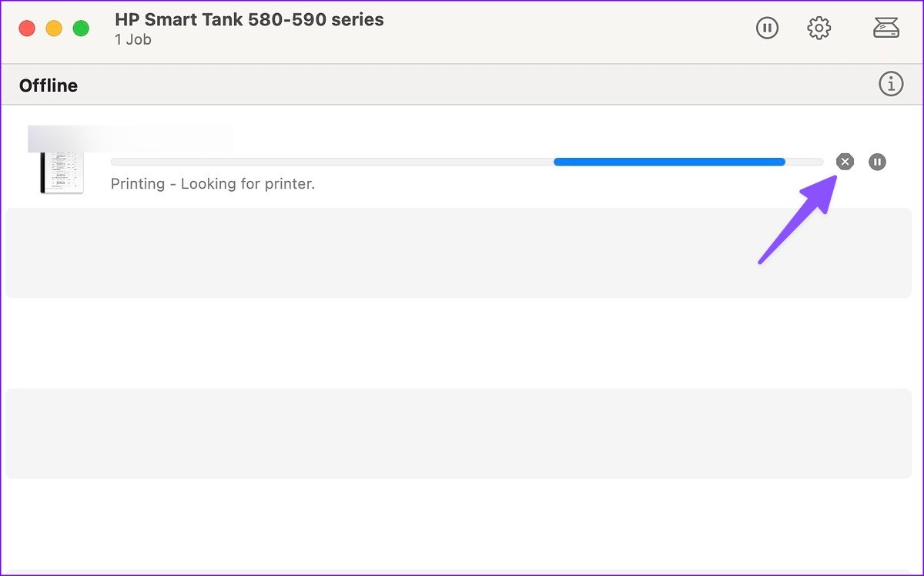Click the Offline status label
Image resolution: width=924 pixels, height=576 pixels.
pyautogui.click(x=49, y=85)
